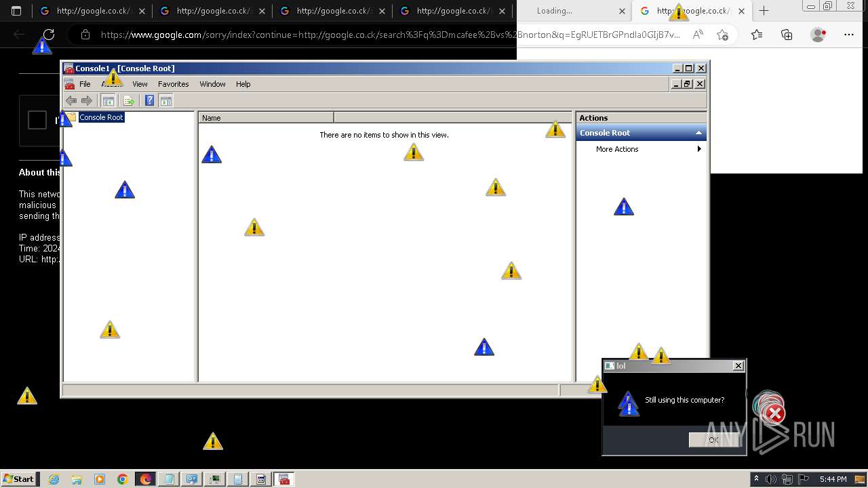
Task: Open Windows Media Player from taskbar
Action: [x=100, y=479]
